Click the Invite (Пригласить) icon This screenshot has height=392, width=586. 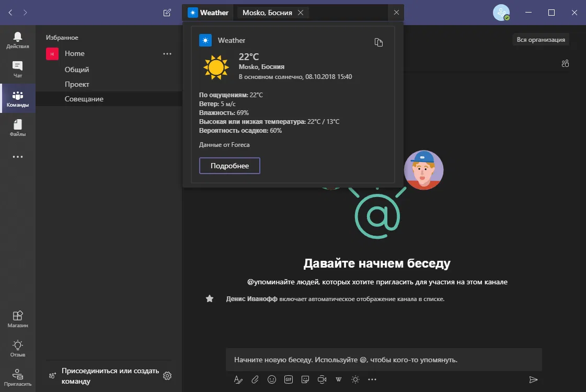click(x=18, y=377)
